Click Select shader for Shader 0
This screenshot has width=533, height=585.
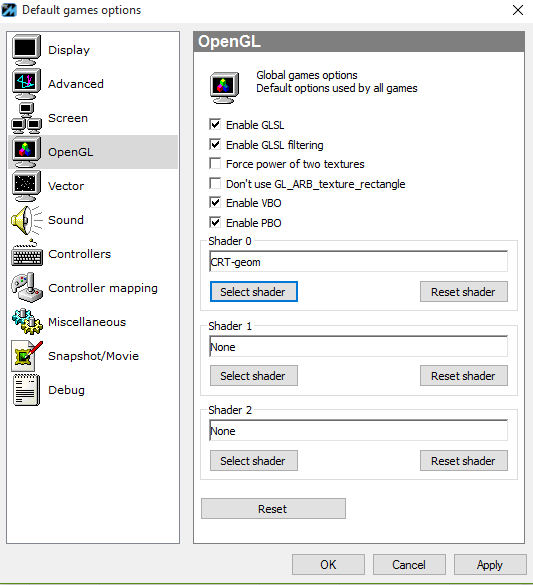[254, 291]
